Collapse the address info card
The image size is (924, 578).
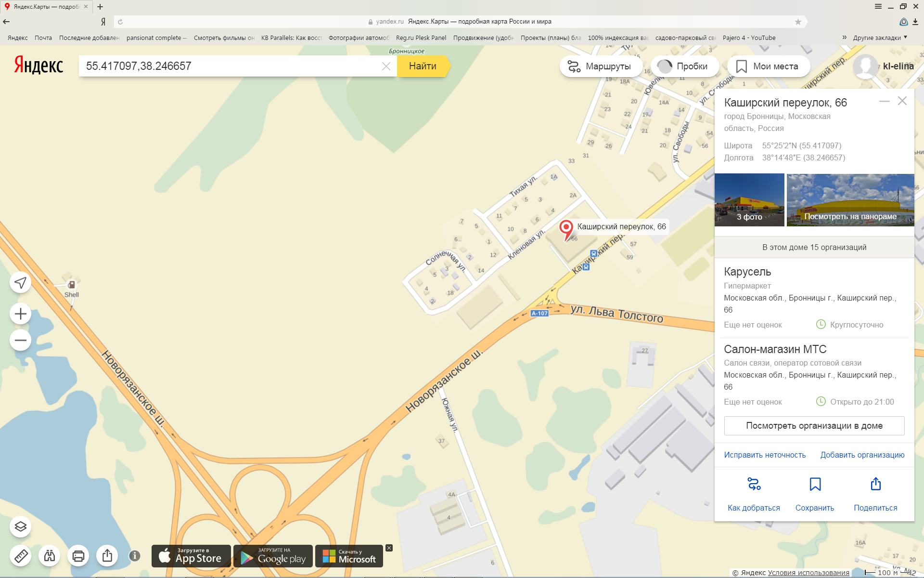coord(884,101)
